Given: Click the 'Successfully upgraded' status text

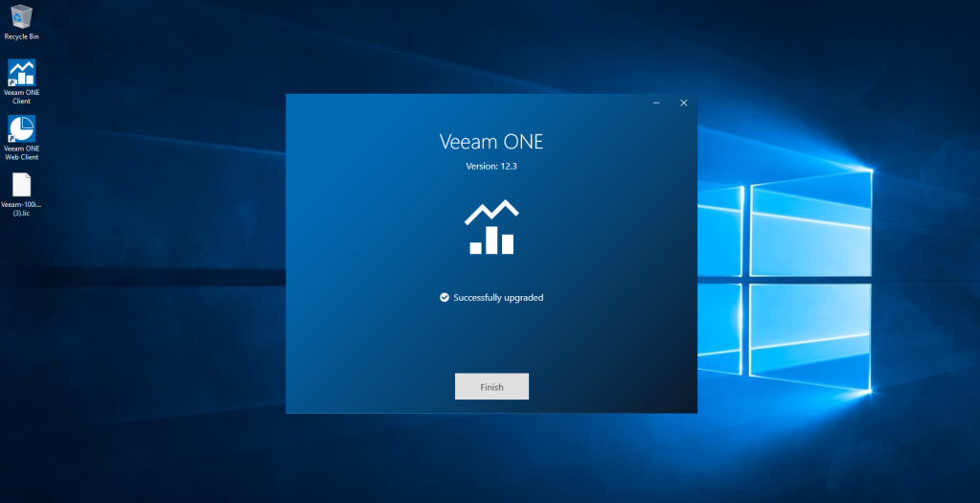Looking at the screenshot, I should point(498,297).
